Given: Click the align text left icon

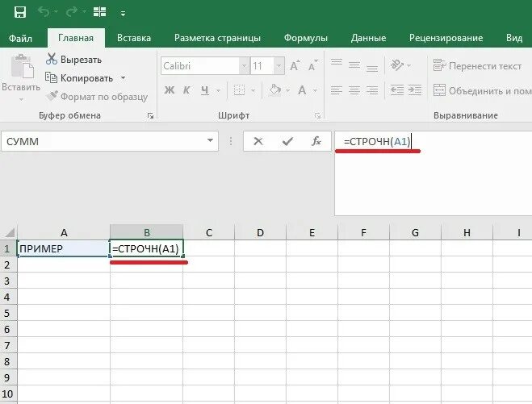Looking at the screenshot, I should tap(337, 90).
